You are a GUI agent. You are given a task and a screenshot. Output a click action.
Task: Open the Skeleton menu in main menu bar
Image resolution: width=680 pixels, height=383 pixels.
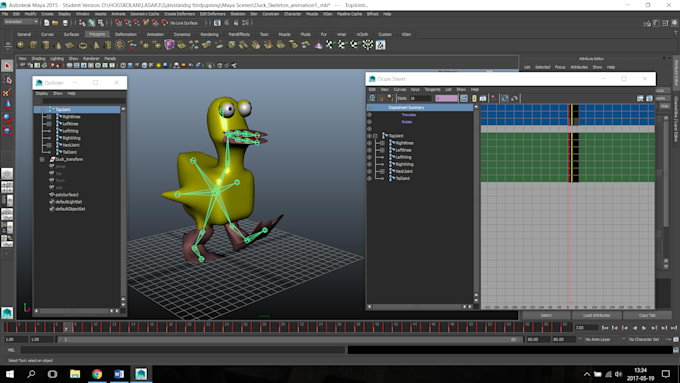238,14
